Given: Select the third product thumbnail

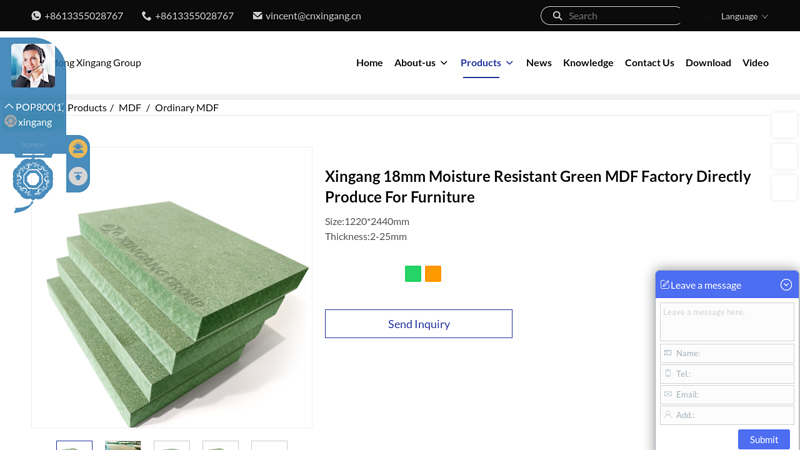Looking at the screenshot, I should point(172,445).
